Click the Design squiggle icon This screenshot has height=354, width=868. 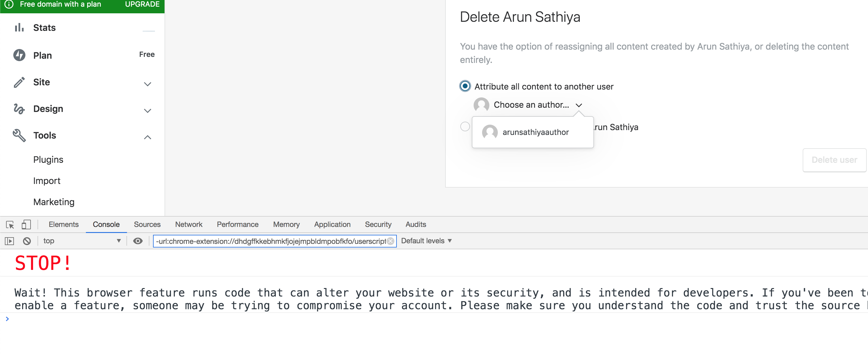(x=20, y=109)
